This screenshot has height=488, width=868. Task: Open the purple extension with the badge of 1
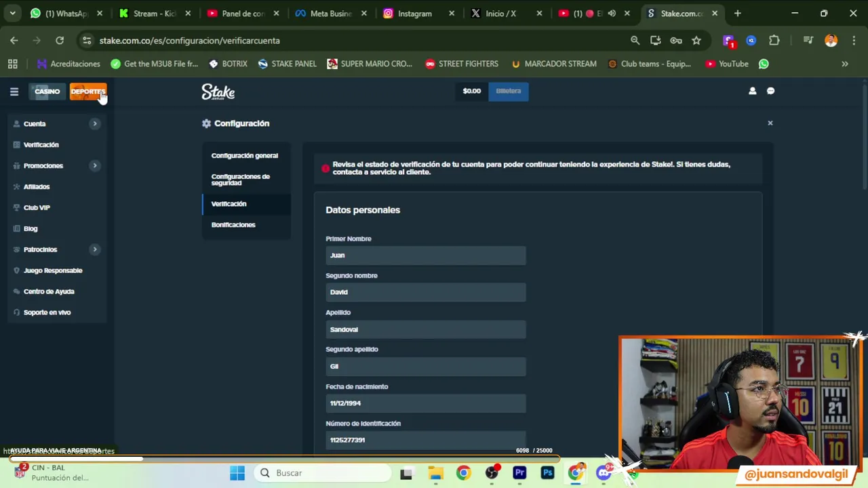coord(728,41)
